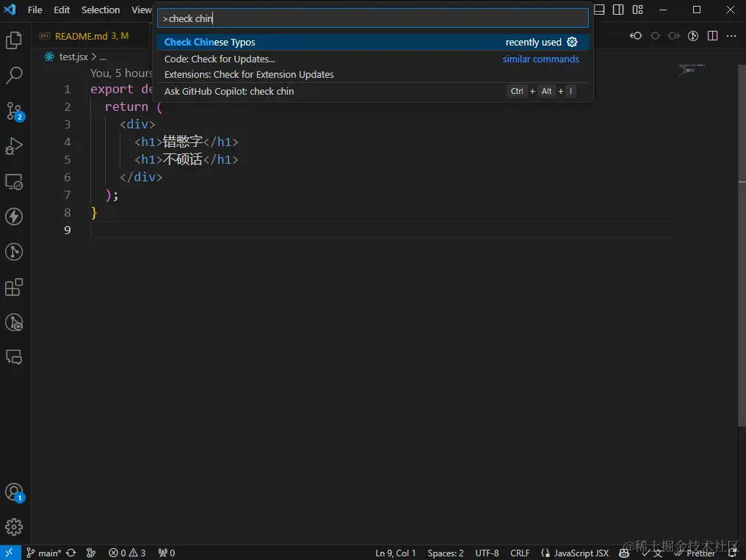Open More Actions ellipsis in editor toolbar
The width and height of the screenshot is (746, 560).
(731, 36)
